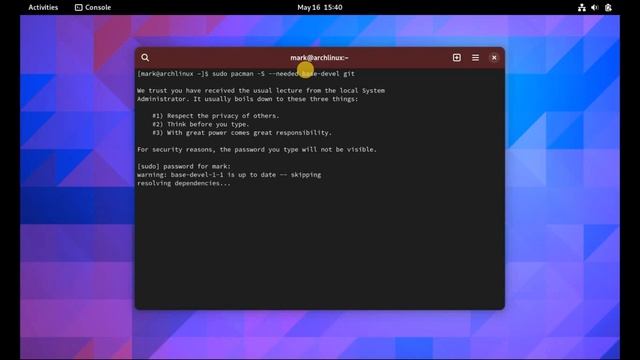Screen dimensions: 640x360
Task: Click the 'We trust you have received' line
Action: coord(261,91)
